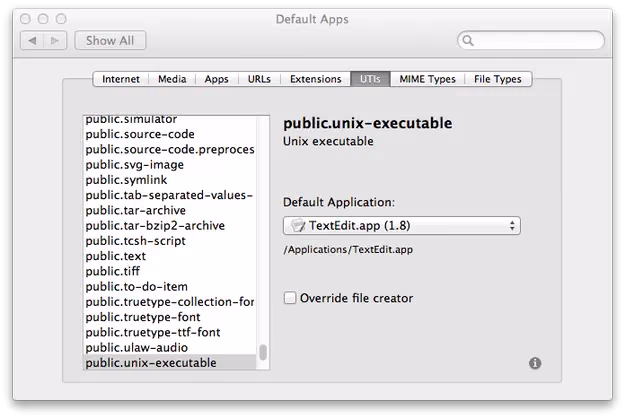625x418 pixels.
Task: Go to the Extensions tab
Action: (x=313, y=79)
